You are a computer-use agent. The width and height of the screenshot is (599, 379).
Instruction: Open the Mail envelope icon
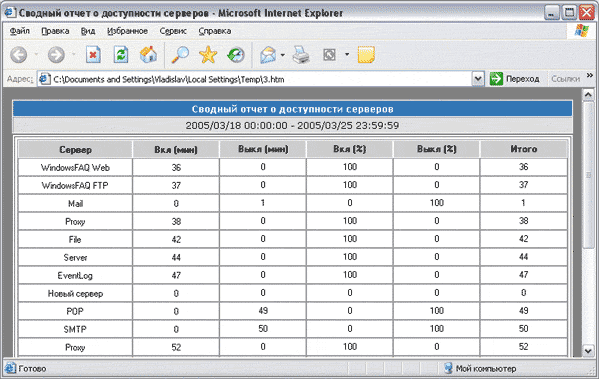click(268, 55)
